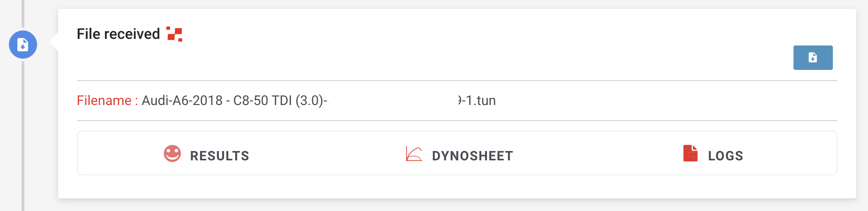Click the vertical gray timeline line
Viewport: 868px width, 211px height.
[x=22, y=141]
